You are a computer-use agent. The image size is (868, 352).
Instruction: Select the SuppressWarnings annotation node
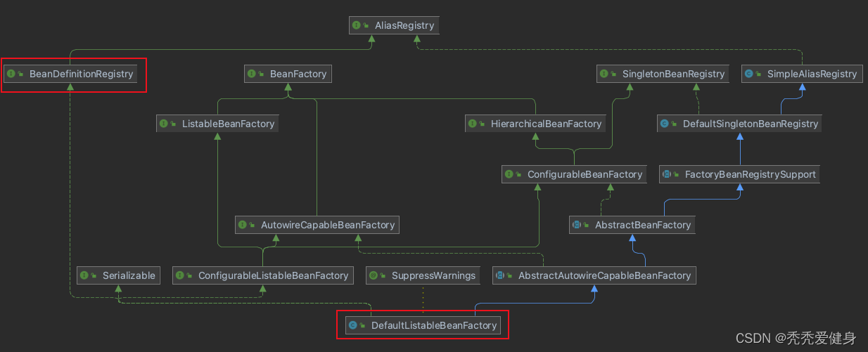[x=423, y=275]
